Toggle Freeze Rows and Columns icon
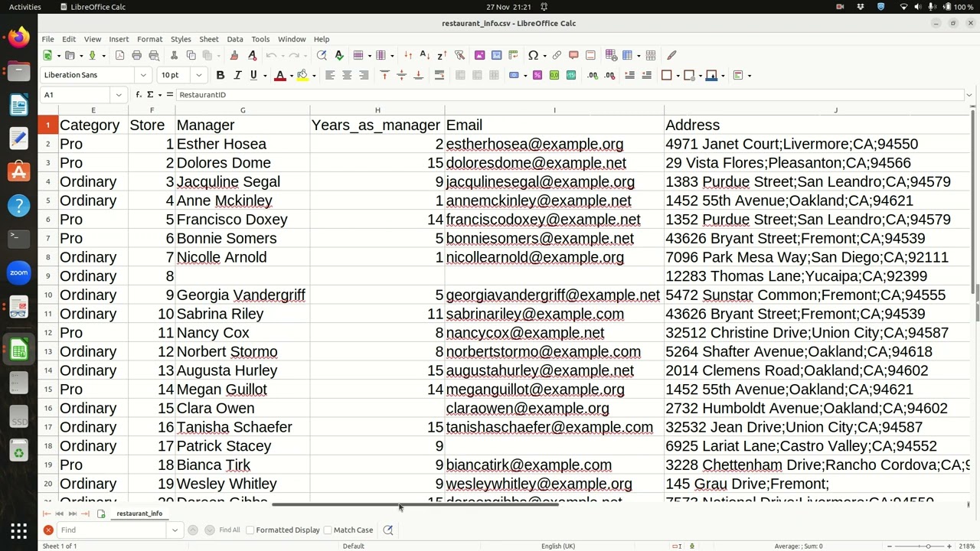This screenshot has height=551, width=980. (x=628, y=55)
